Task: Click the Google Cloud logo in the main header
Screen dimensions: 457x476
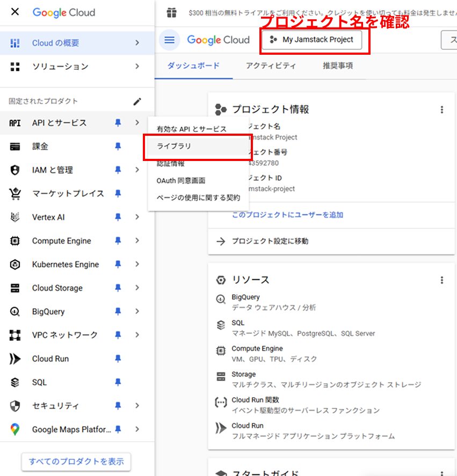Action: [218, 40]
